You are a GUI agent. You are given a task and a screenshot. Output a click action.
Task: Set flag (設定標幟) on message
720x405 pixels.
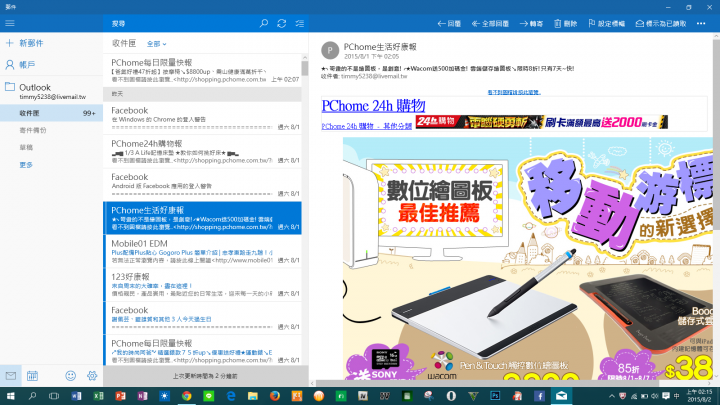pos(607,24)
